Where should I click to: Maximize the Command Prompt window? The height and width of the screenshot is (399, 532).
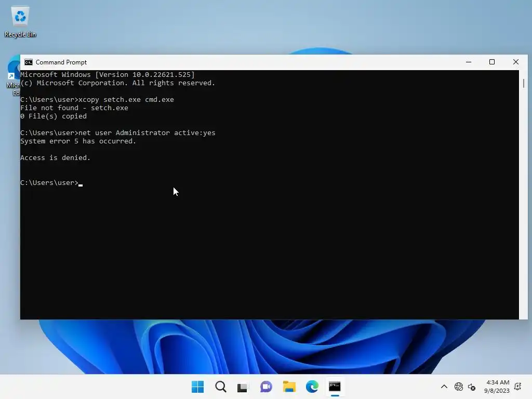tap(492, 62)
